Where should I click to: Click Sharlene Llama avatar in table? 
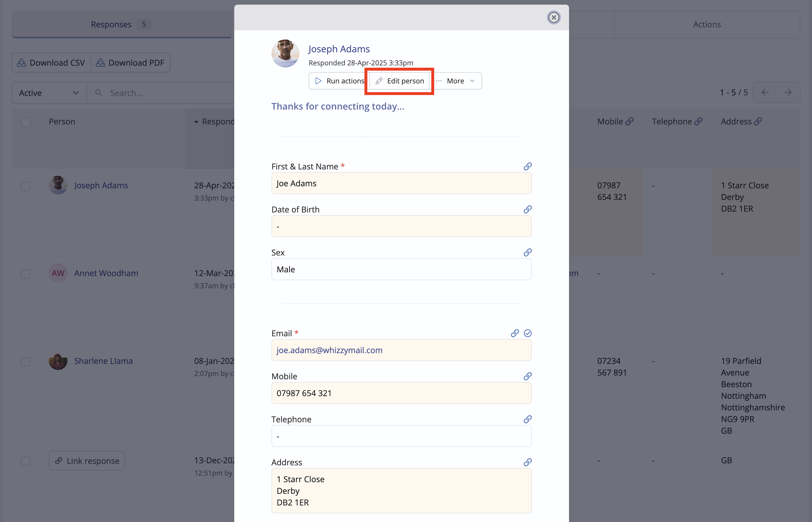click(58, 361)
